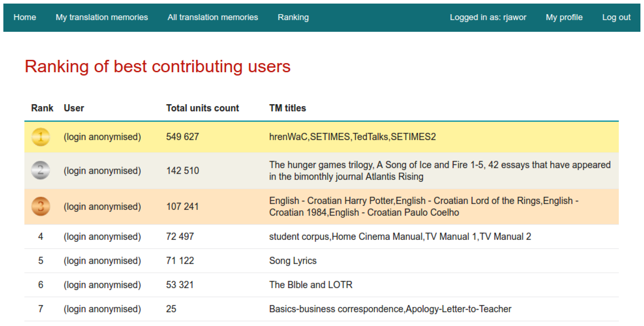Click the TM titles column header
The image size is (644, 326).
click(287, 108)
